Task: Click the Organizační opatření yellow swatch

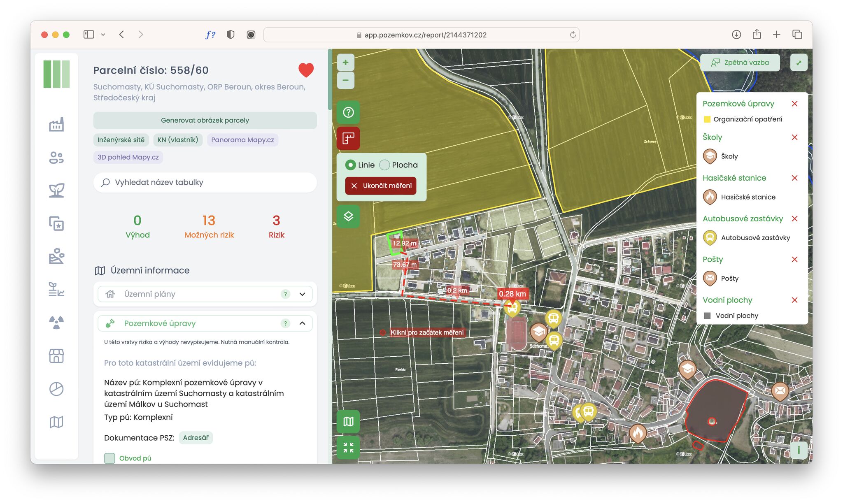Action: pyautogui.click(x=707, y=119)
